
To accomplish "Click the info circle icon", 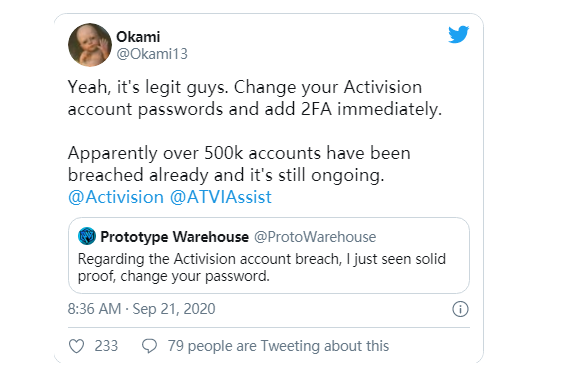I will point(460,309).
